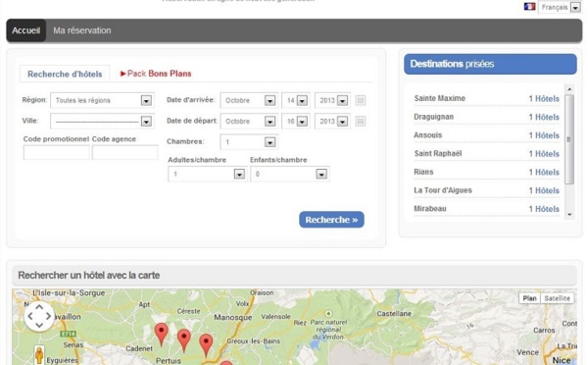The image size is (588, 365).
Task: Open La Tour d'Aigues hotels link
Action: pos(544,190)
